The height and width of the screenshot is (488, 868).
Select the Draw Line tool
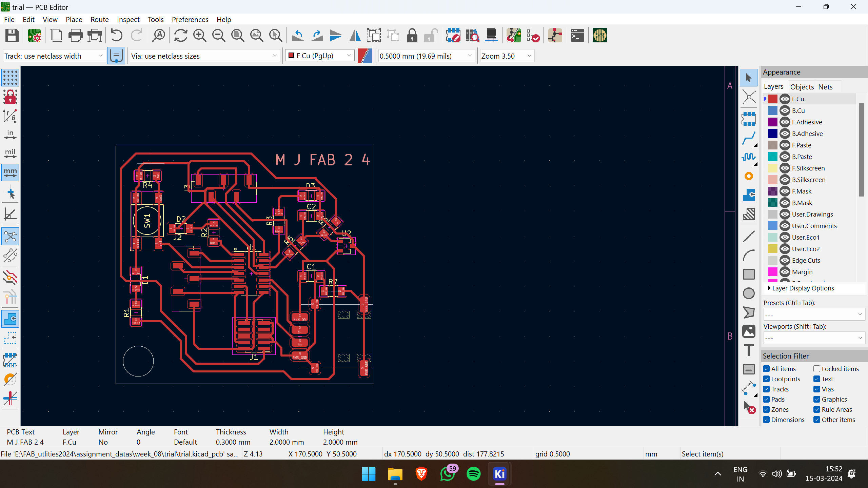749,236
